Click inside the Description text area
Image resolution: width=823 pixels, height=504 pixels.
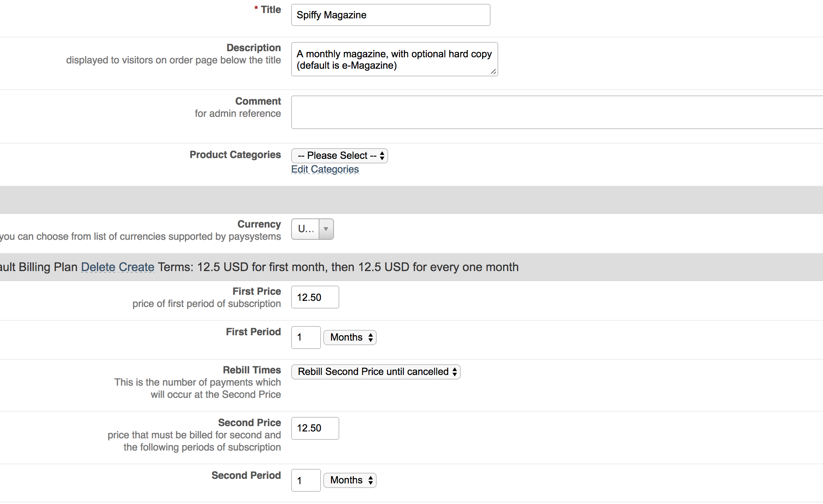click(394, 59)
